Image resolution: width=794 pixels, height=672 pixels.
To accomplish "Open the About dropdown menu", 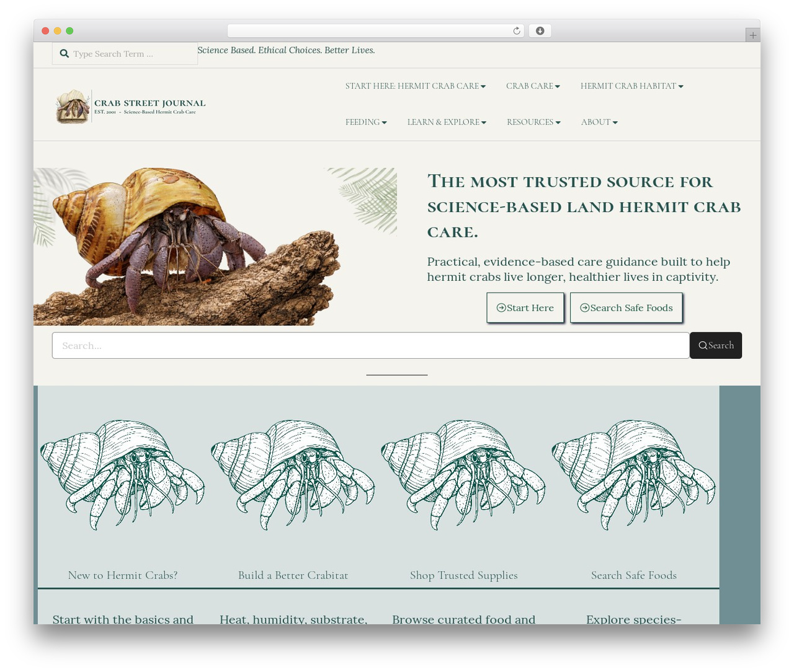I will [x=599, y=122].
